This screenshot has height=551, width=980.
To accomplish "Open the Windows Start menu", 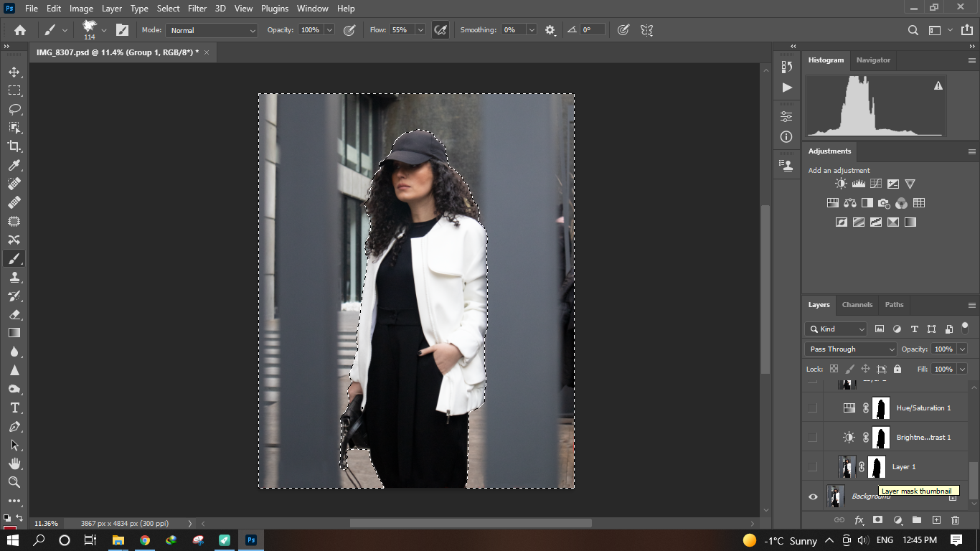I will coord(13,540).
